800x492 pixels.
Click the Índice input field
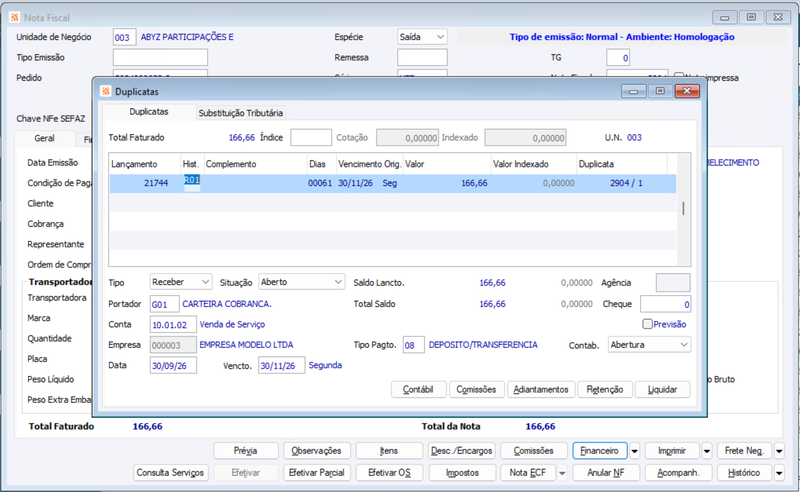pyautogui.click(x=311, y=138)
